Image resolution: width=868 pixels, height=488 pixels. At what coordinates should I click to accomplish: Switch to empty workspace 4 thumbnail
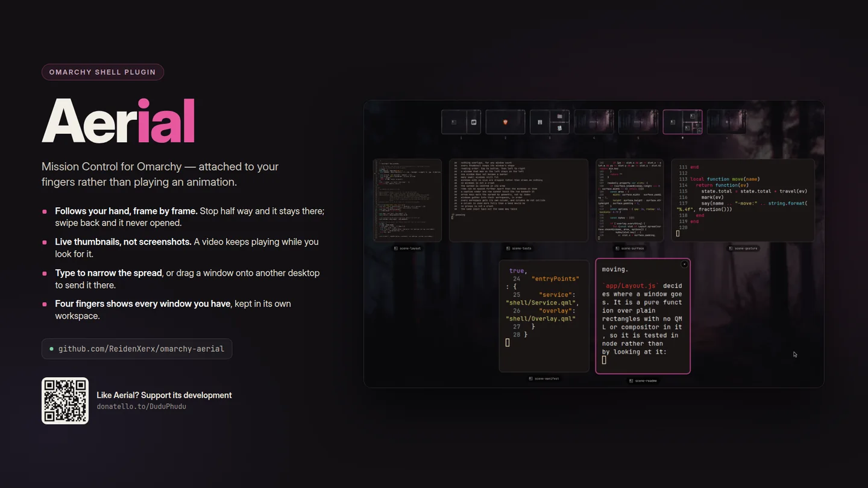(594, 122)
